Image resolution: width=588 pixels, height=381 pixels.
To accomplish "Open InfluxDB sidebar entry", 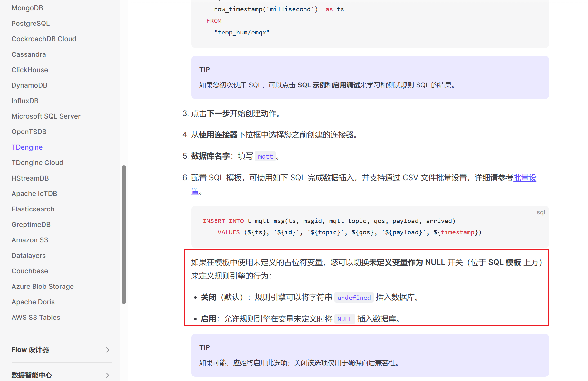I will click(x=25, y=101).
